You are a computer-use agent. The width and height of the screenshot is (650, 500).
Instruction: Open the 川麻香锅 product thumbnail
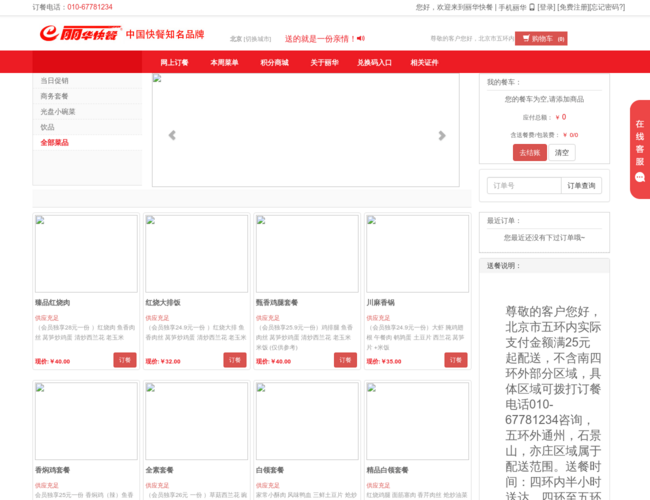click(417, 254)
